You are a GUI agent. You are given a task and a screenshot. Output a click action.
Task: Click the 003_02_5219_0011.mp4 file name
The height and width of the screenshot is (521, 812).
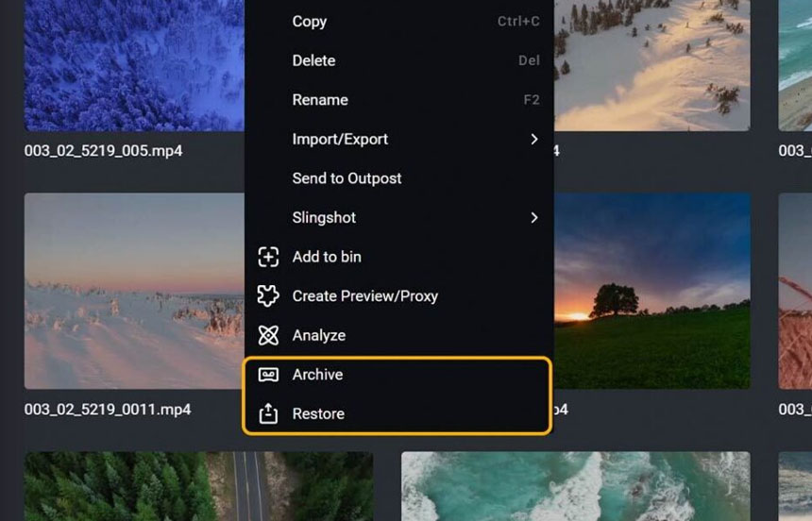coord(108,410)
